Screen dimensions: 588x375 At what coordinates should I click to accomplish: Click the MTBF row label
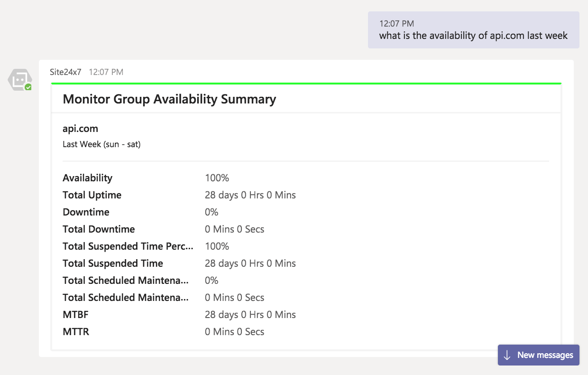75,315
